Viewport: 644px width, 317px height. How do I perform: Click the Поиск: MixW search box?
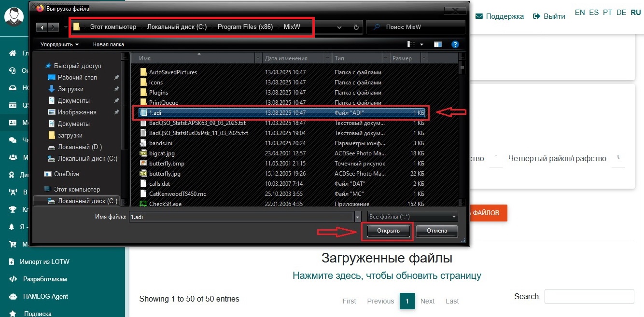(416, 27)
